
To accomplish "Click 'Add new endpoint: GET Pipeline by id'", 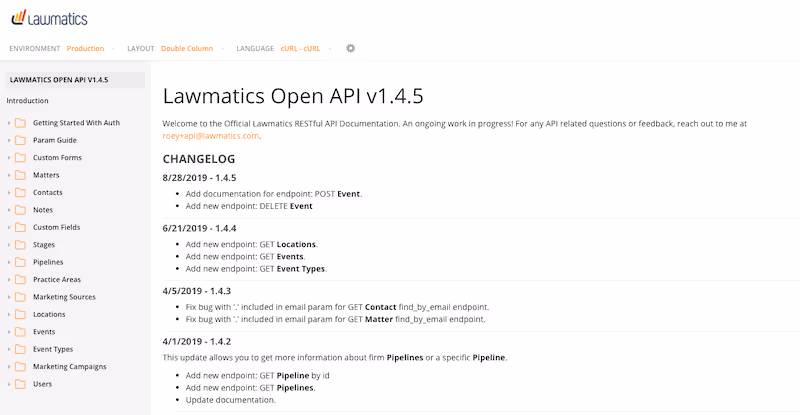I will click(x=258, y=376).
